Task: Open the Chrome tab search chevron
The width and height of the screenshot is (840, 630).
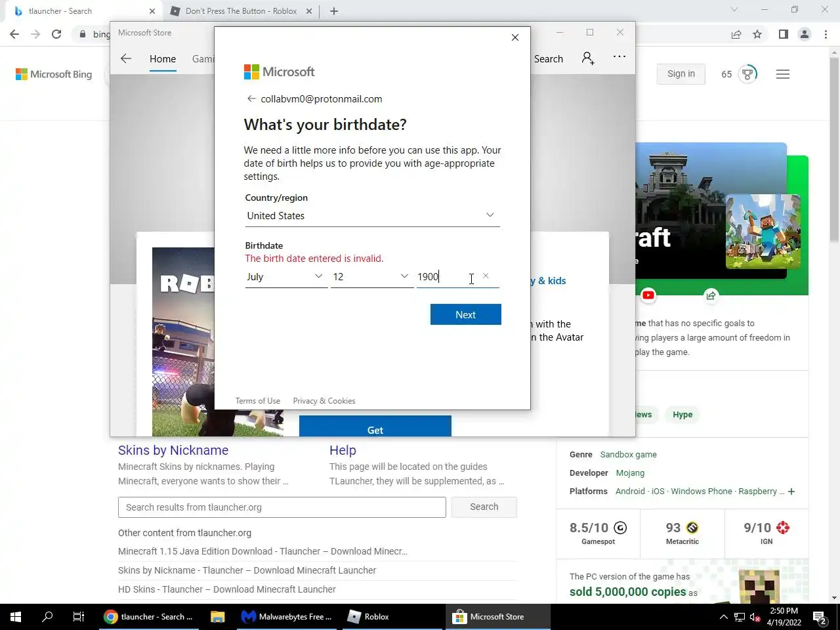Action: coord(734,10)
